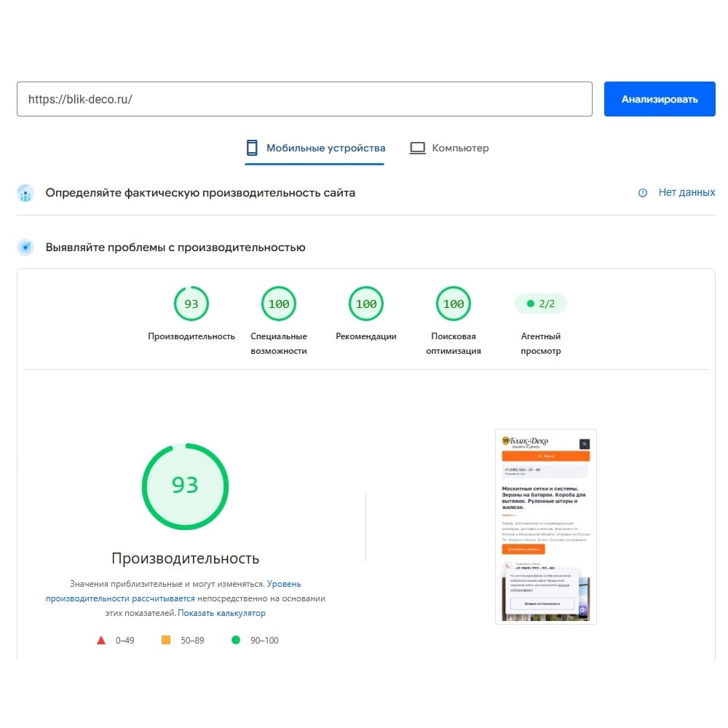
Task: Switch to the Мобильные устройства tab
Action: [x=315, y=148]
